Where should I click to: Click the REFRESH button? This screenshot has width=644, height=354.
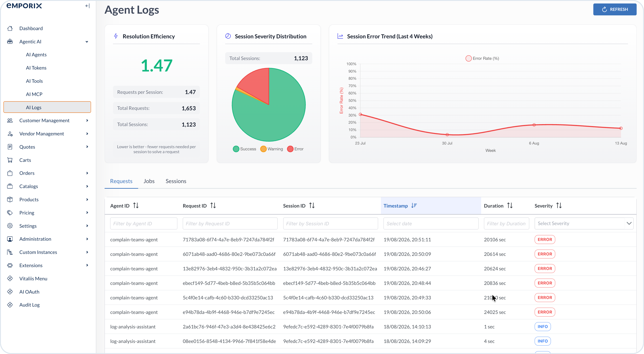[615, 9]
